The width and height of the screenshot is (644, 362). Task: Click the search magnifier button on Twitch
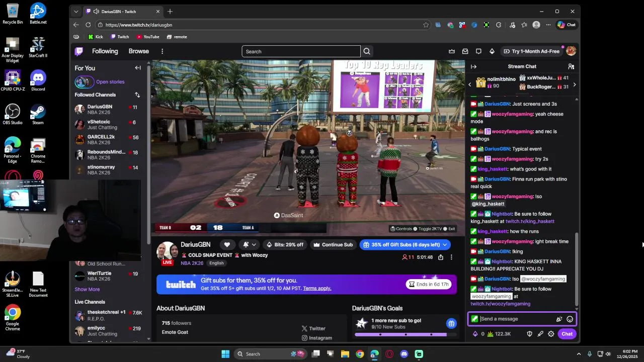pyautogui.click(x=367, y=51)
